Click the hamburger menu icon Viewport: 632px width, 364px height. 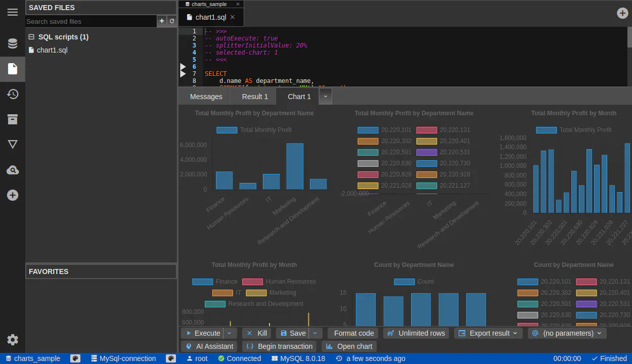[x=13, y=12]
